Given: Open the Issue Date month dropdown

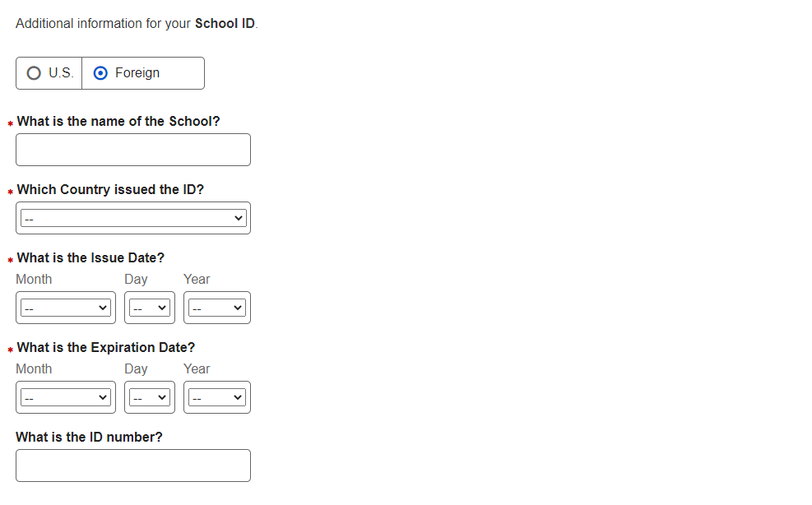Looking at the screenshot, I should coord(66,308).
